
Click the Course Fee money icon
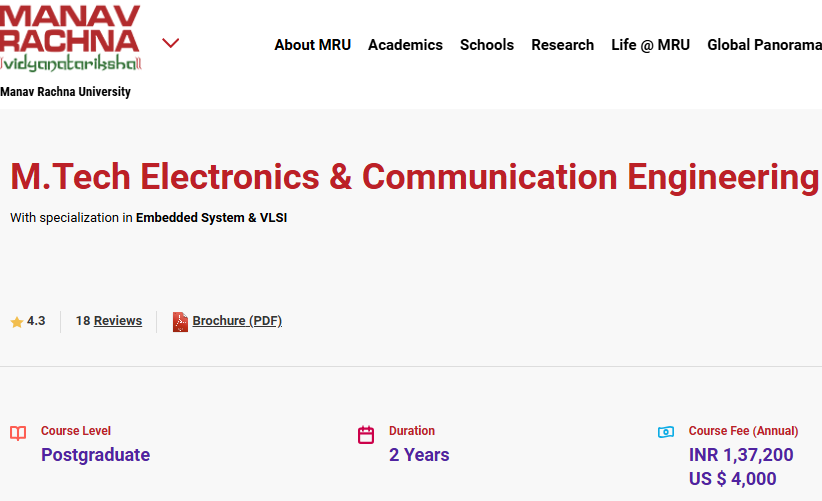[666, 432]
